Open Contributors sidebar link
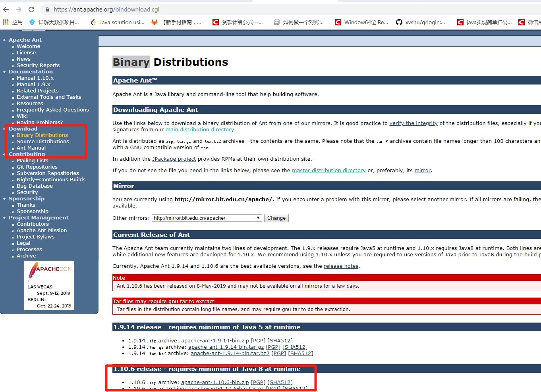541x392 pixels. pos(33,224)
